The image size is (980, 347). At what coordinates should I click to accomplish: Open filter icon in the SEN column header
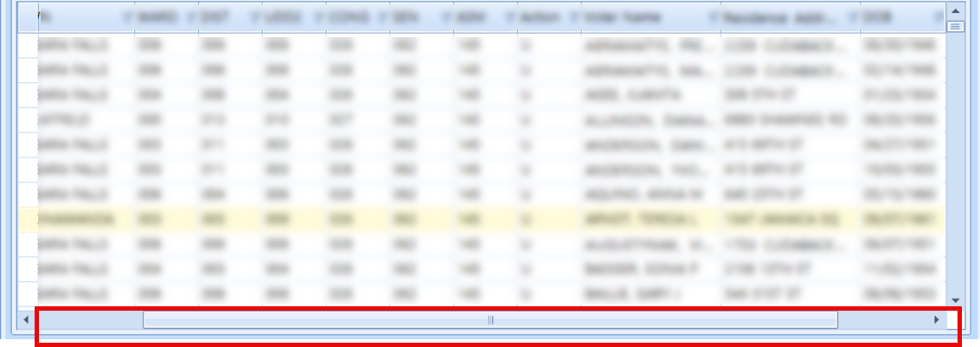pyautogui.click(x=446, y=17)
